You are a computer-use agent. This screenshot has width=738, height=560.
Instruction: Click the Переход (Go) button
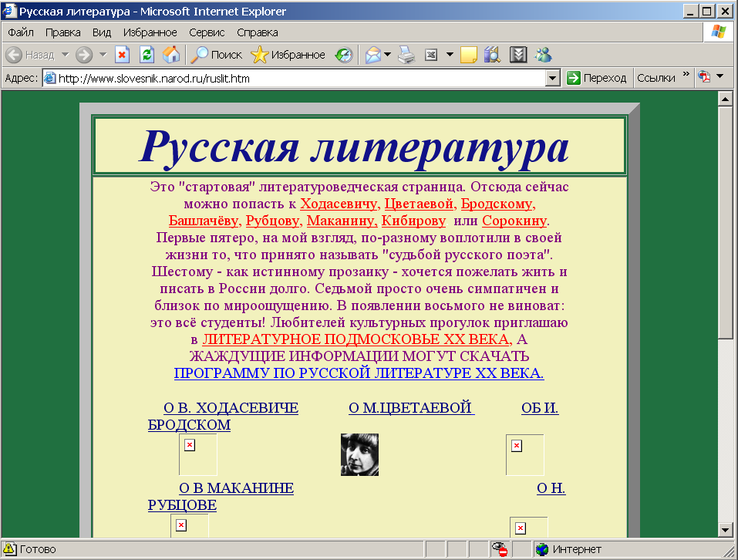[596, 78]
